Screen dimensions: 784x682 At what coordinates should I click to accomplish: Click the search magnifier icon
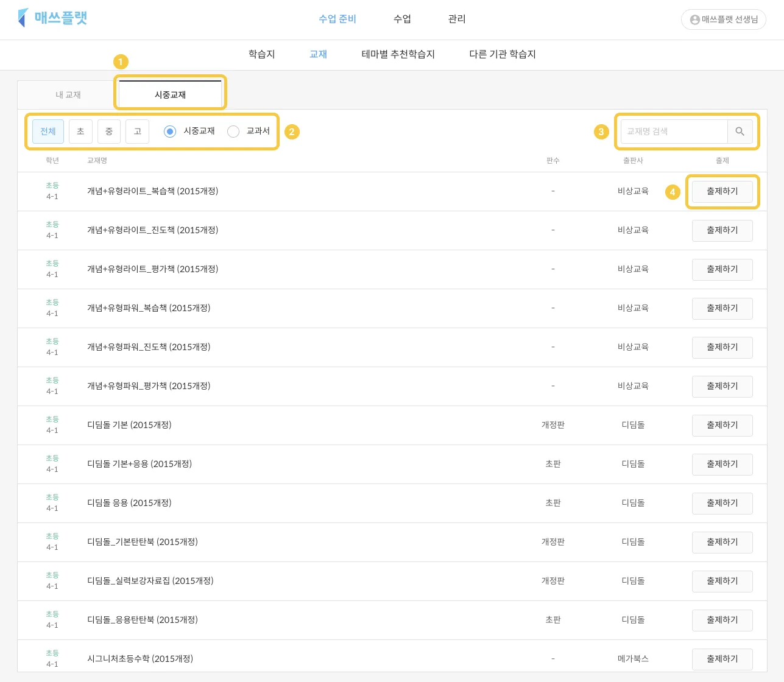[740, 132]
